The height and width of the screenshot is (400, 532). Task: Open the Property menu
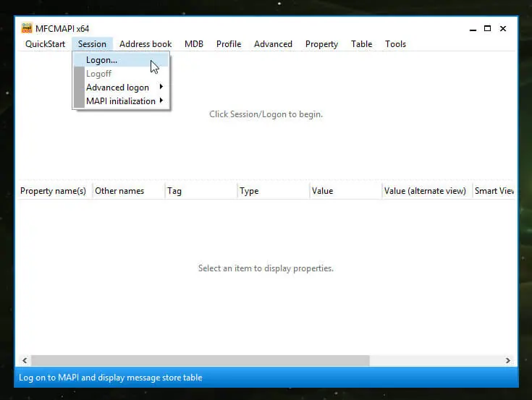coord(321,44)
